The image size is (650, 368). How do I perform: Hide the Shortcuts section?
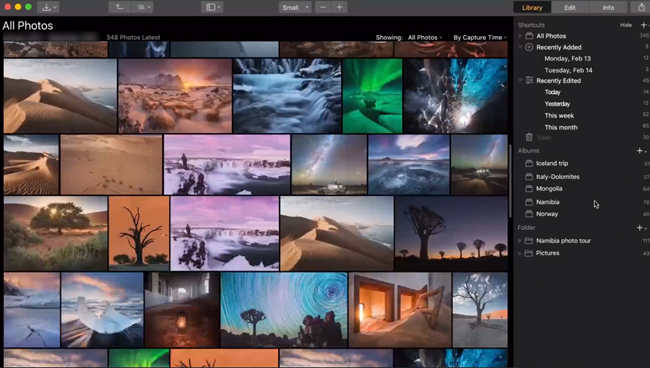tap(626, 25)
